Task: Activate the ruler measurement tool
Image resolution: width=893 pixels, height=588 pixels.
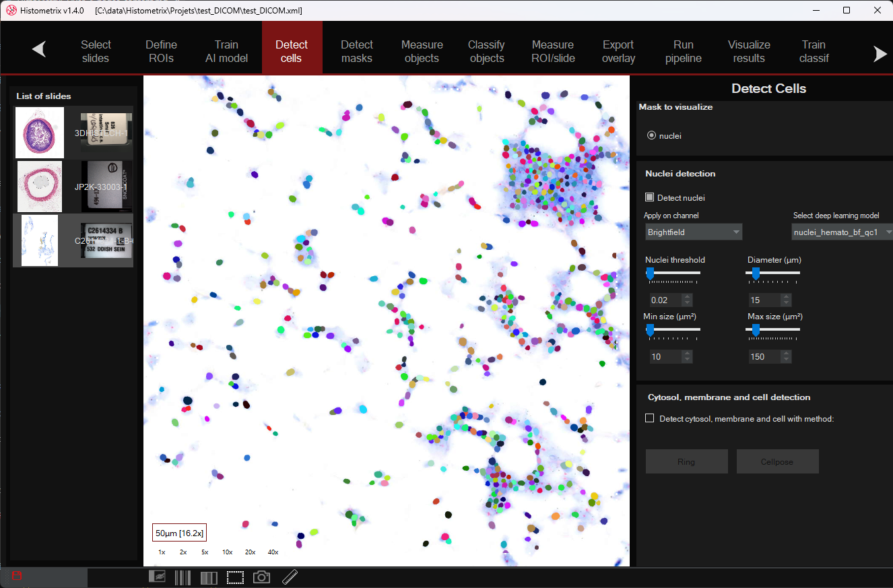Action: (290, 577)
